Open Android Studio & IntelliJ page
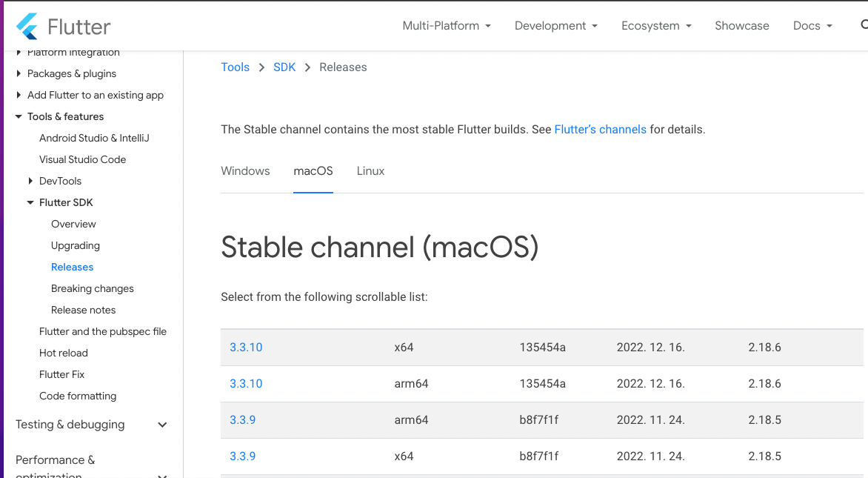This screenshot has height=478, width=868. [x=94, y=138]
